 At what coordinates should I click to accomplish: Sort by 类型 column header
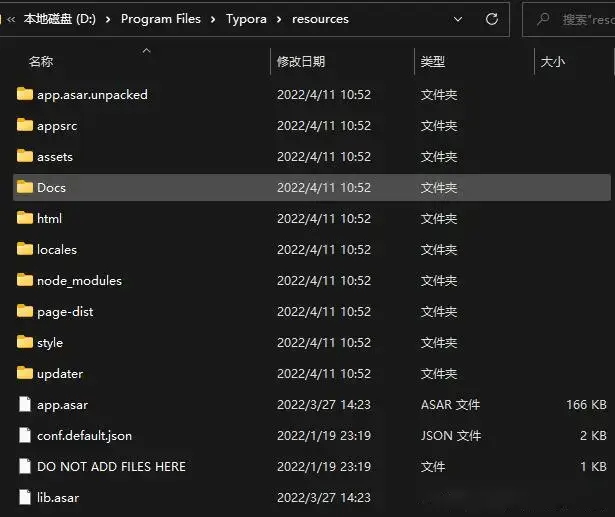tap(433, 62)
